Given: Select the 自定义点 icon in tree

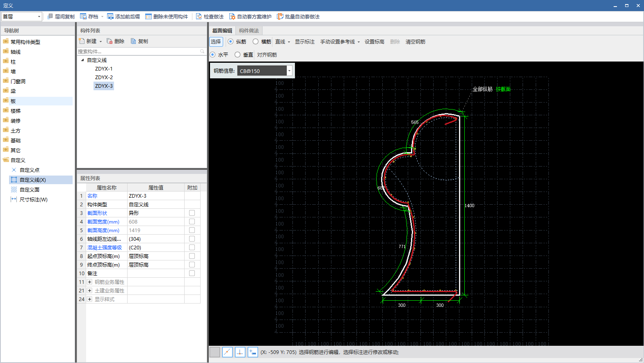Looking at the screenshot, I should click(14, 170).
